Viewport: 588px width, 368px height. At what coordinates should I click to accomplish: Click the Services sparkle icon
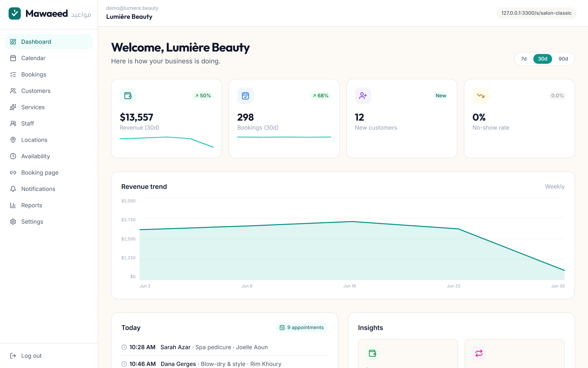[13, 107]
